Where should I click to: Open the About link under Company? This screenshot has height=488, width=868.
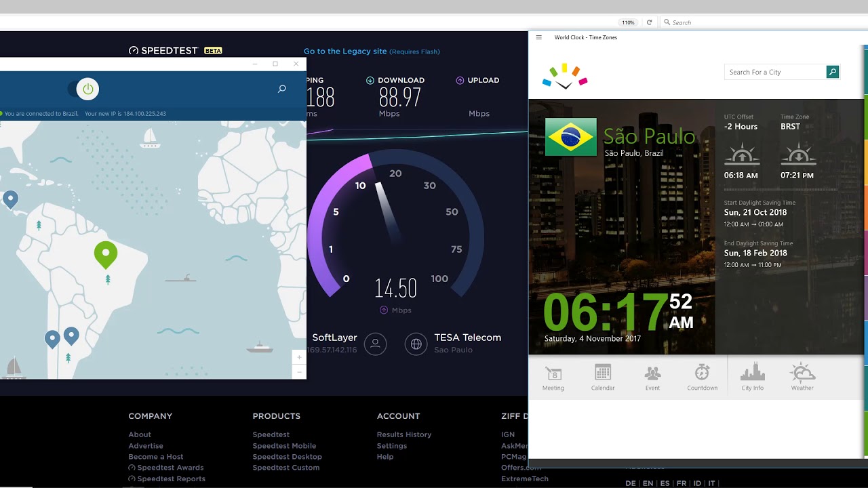click(140, 434)
